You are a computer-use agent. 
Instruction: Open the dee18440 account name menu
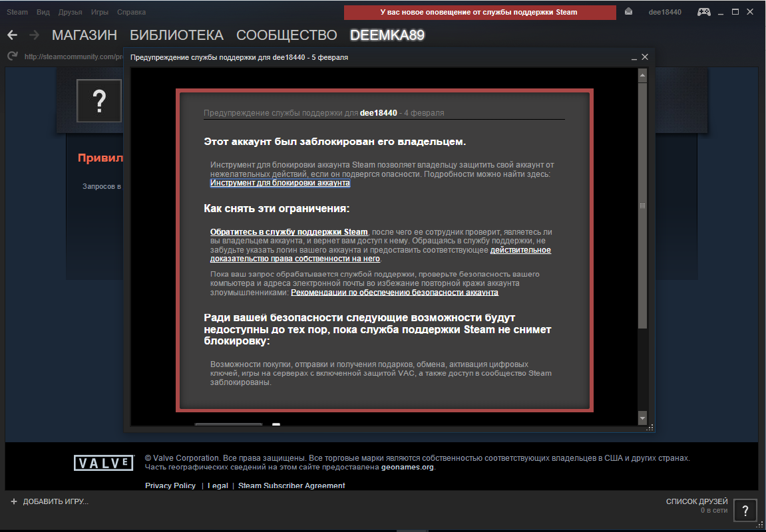(x=665, y=12)
